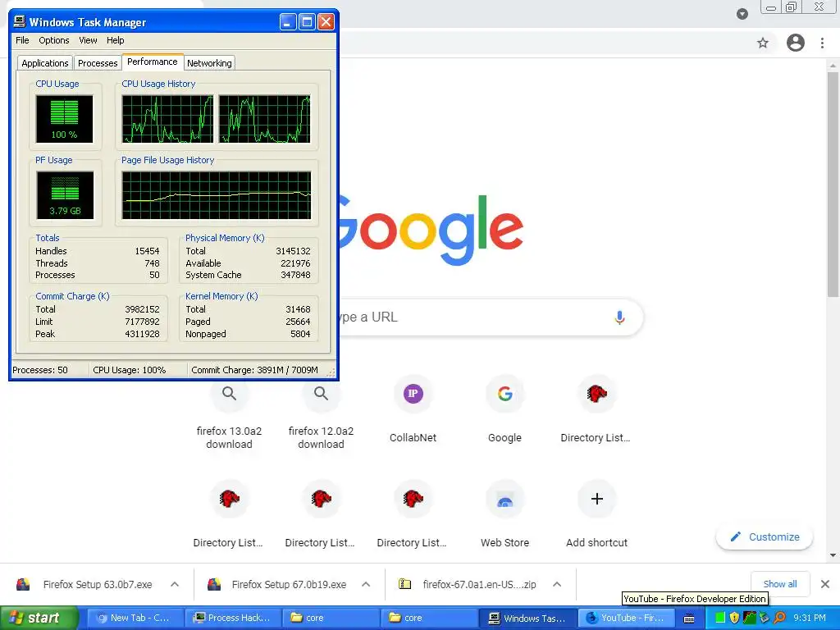Open the Chrome profile avatar icon

[x=796, y=43]
